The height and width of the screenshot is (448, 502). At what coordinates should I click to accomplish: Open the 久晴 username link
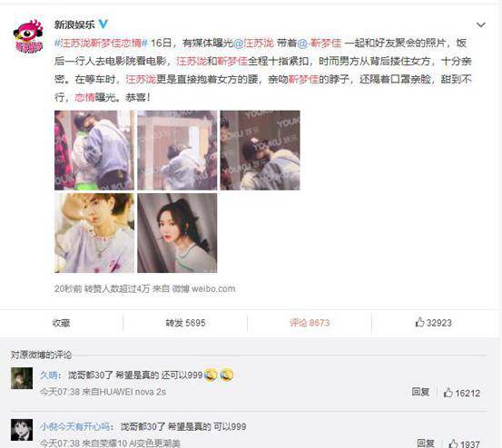click(49, 375)
